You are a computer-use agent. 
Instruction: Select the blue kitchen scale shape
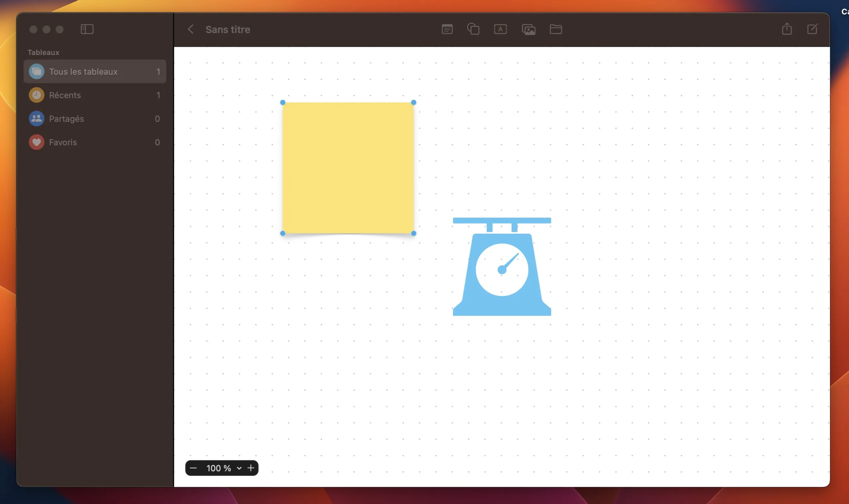(x=502, y=267)
